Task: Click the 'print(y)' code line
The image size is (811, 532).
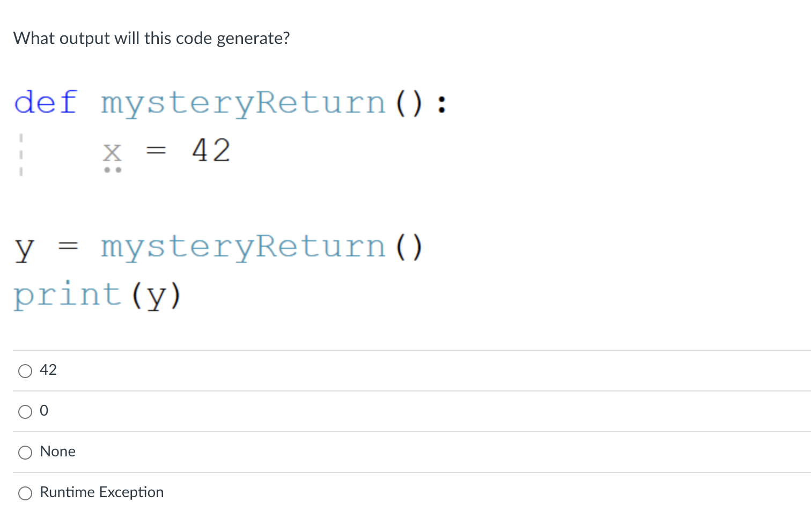Action: tap(97, 294)
